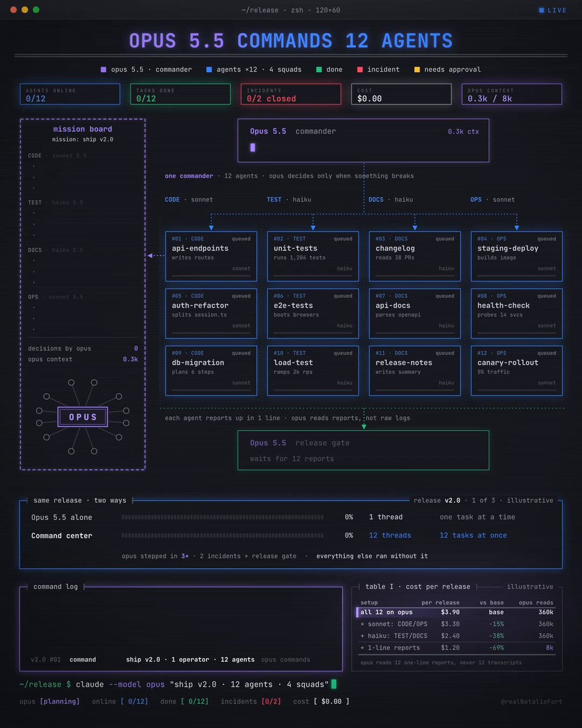Select the '+ 1-line reports' table row
This screenshot has width=582, height=728.
pyautogui.click(x=456, y=648)
